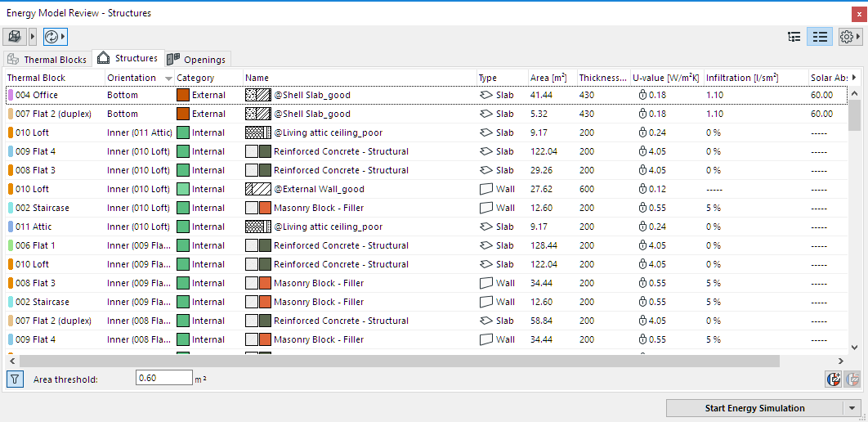Click the Infiltration column header
868x422 pixels.
tap(756, 78)
